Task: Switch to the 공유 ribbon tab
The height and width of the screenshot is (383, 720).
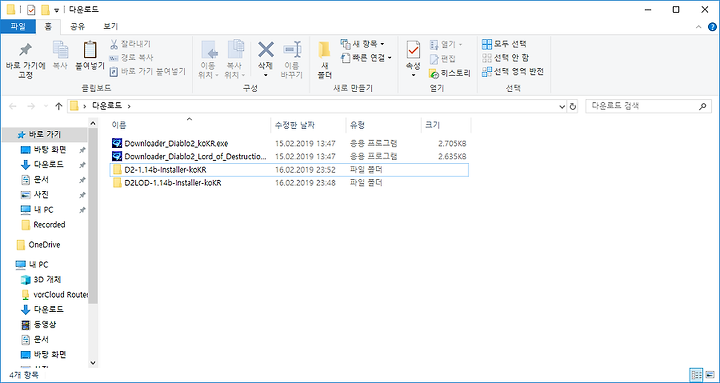Action: [77, 26]
